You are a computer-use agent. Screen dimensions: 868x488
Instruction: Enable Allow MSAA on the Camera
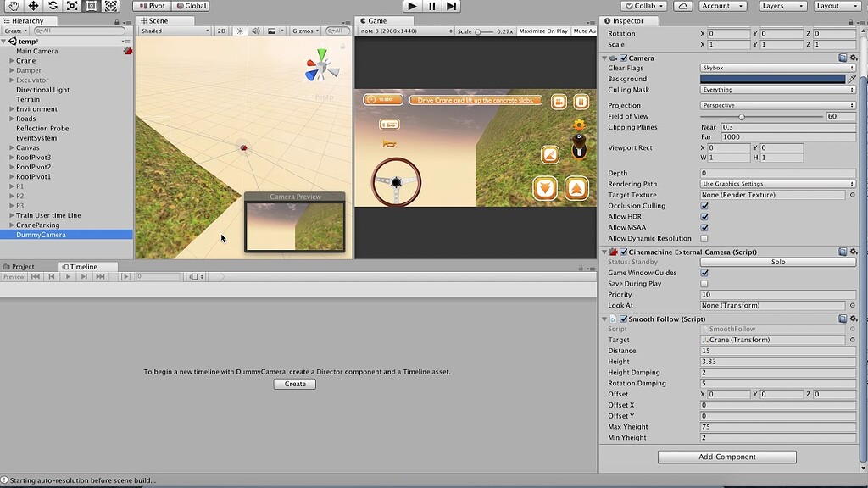[703, 227]
